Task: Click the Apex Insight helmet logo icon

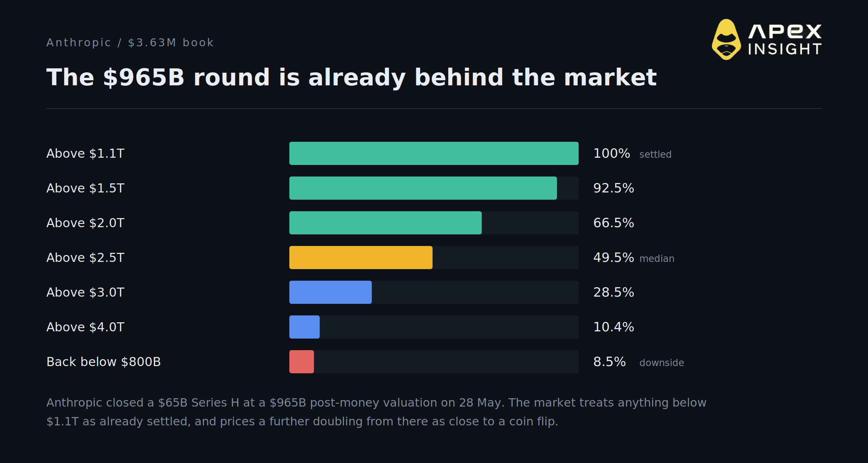Action: tap(726, 39)
